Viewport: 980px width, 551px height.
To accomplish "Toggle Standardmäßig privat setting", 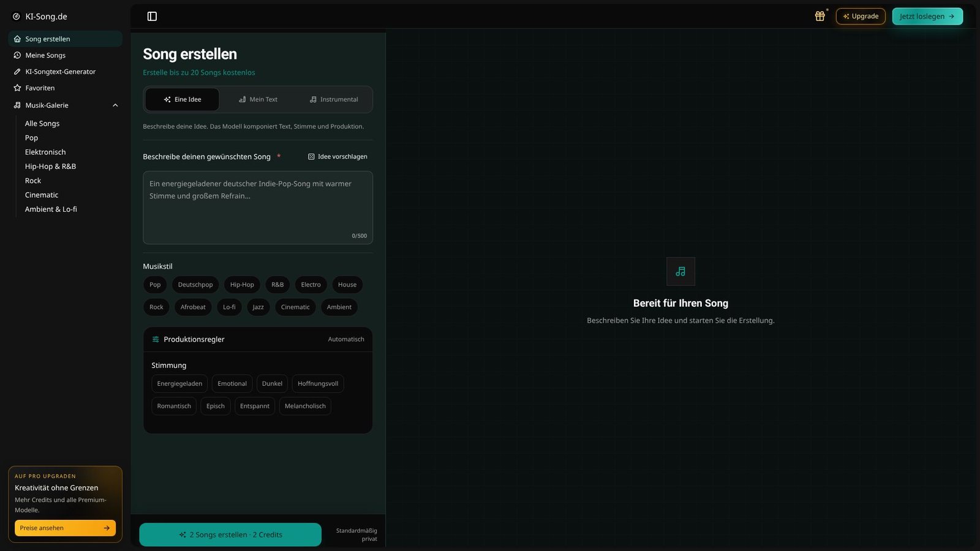I will tap(356, 534).
